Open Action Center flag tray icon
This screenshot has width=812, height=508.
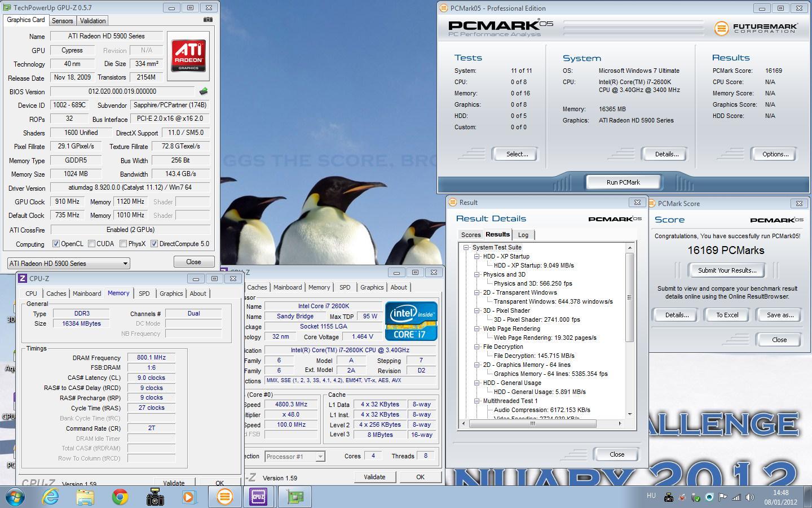pyautogui.click(x=723, y=497)
